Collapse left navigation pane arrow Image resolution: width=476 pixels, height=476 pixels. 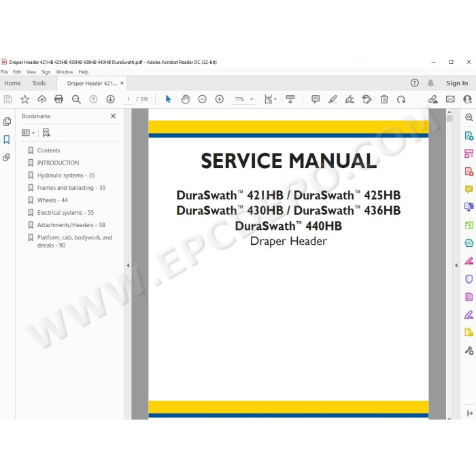128,265
